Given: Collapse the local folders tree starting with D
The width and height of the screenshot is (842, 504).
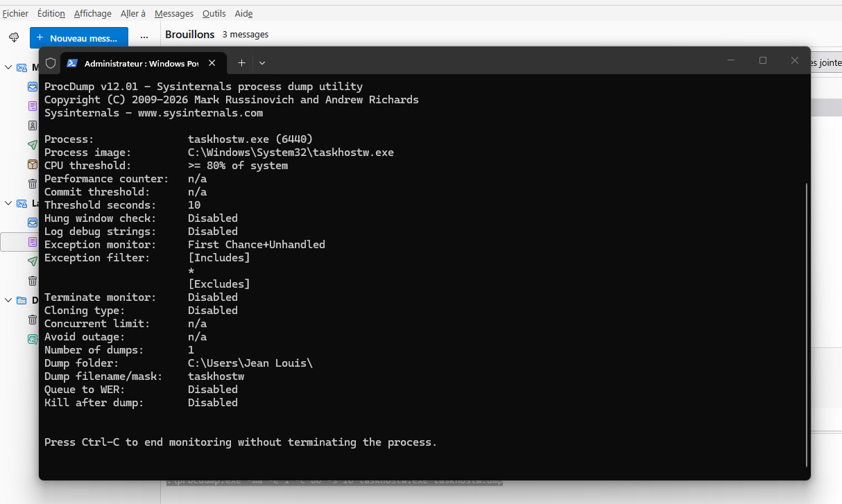Looking at the screenshot, I should tap(8, 300).
